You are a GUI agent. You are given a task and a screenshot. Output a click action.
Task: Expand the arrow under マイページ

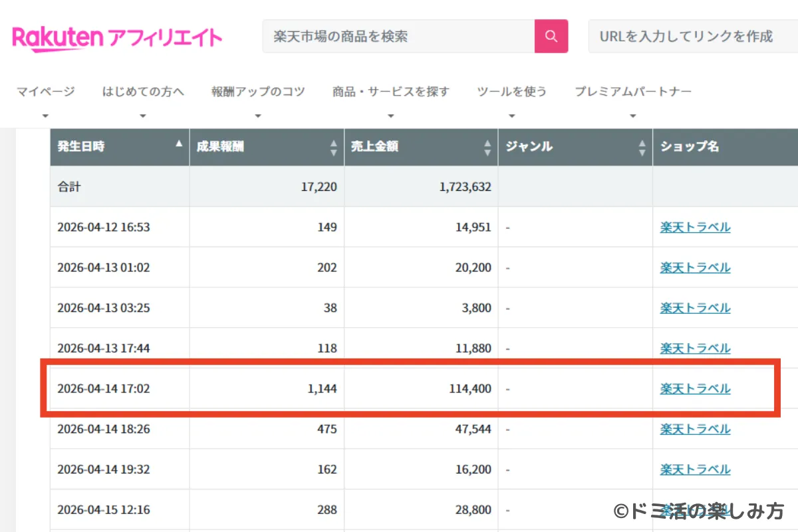click(45, 116)
